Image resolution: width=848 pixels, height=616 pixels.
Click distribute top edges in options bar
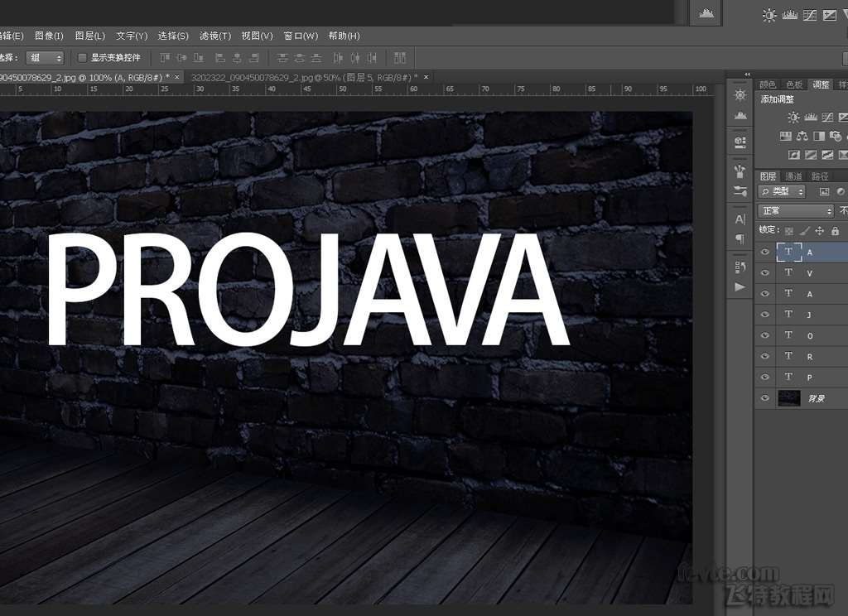pyautogui.click(x=282, y=57)
